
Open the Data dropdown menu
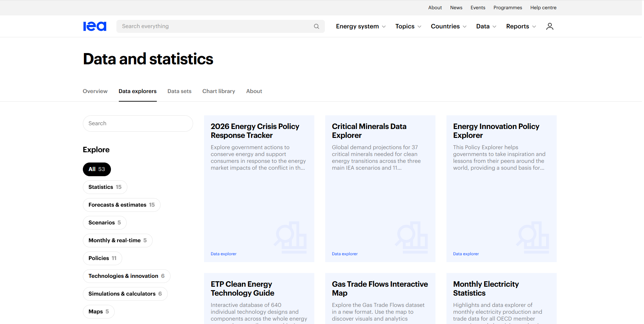[x=486, y=26]
